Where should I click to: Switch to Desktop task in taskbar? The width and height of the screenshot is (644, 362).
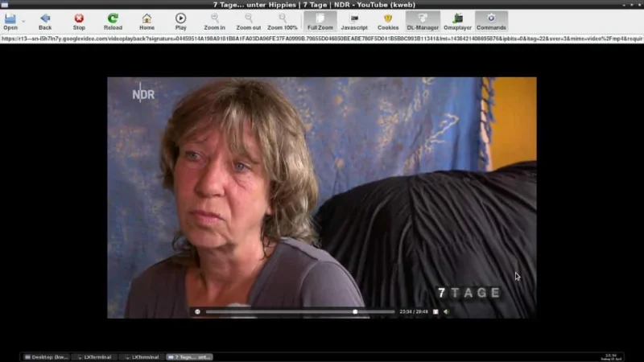pos(47,357)
